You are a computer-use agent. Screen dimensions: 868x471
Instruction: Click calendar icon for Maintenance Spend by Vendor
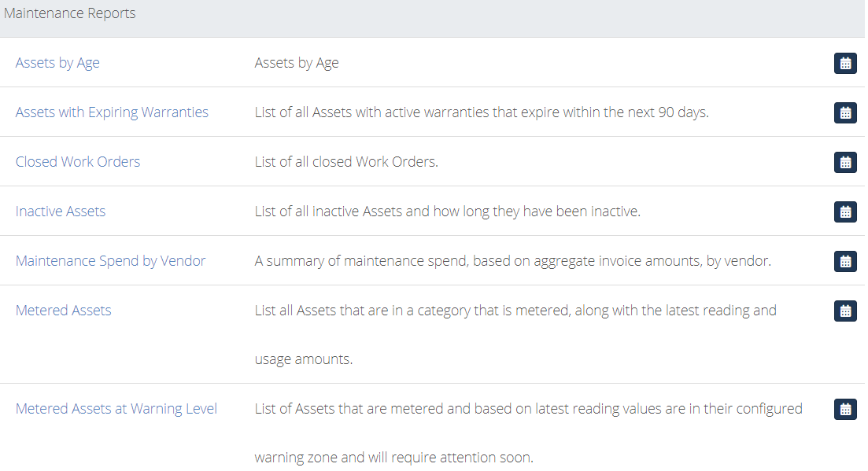(x=844, y=261)
